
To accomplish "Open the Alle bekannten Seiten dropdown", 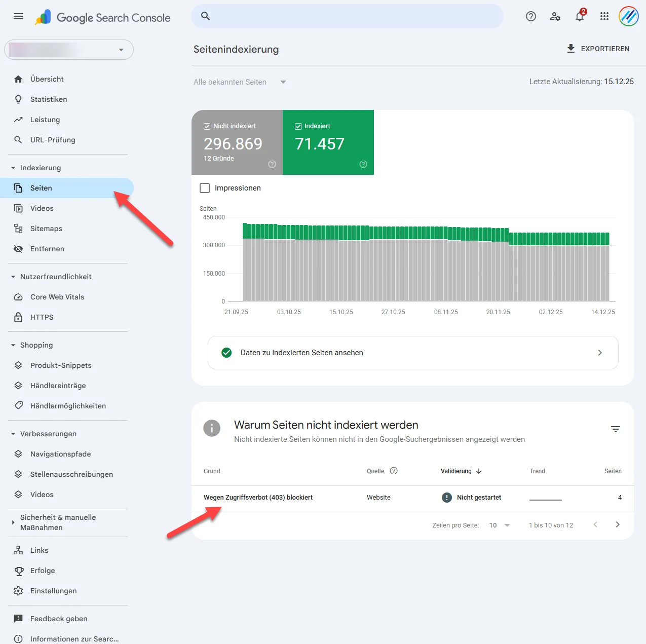I will pyautogui.click(x=240, y=82).
